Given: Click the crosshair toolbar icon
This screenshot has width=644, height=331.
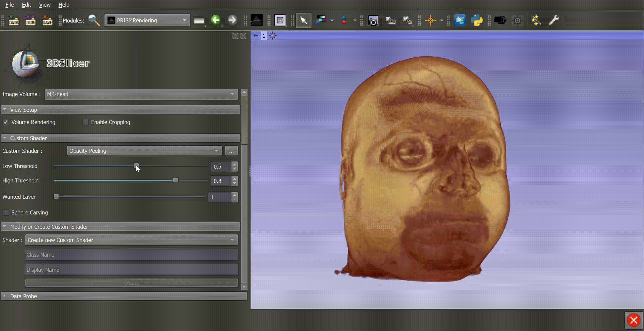Looking at the screenshot, I should (430, 20).
